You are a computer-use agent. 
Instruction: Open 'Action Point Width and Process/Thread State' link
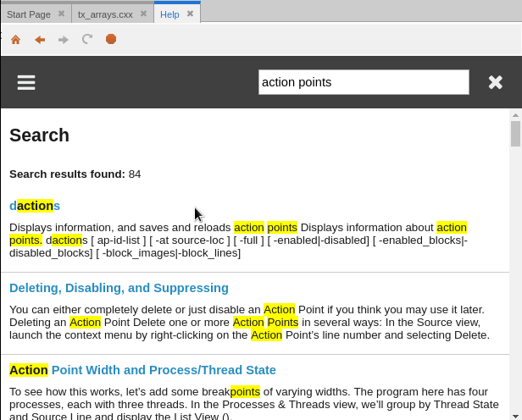(142, 370)
